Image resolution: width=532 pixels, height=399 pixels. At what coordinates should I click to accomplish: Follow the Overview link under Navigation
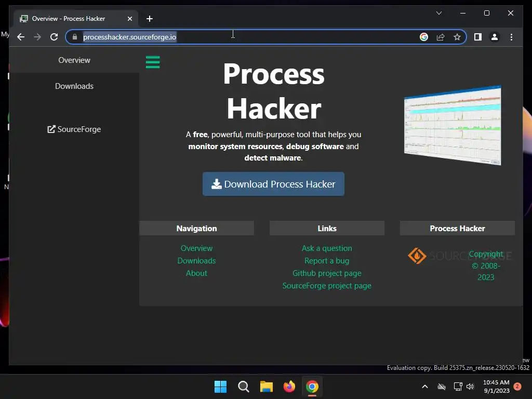(x=196, y=248)
